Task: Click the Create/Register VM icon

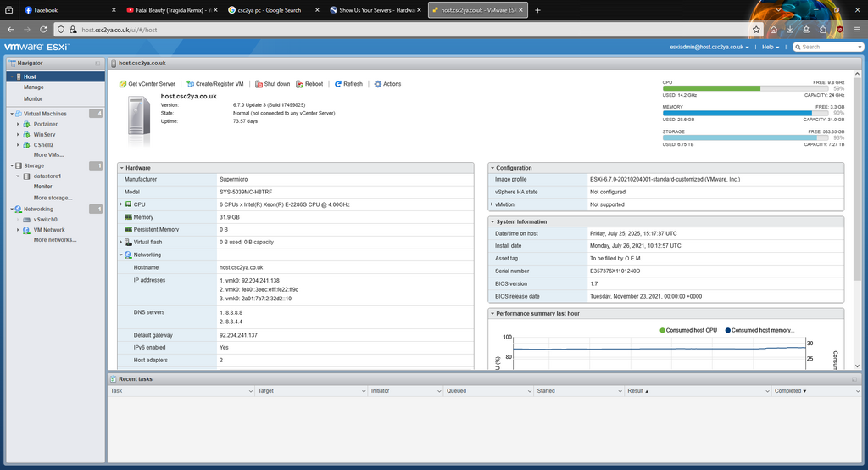Action: tap(191, 84)
